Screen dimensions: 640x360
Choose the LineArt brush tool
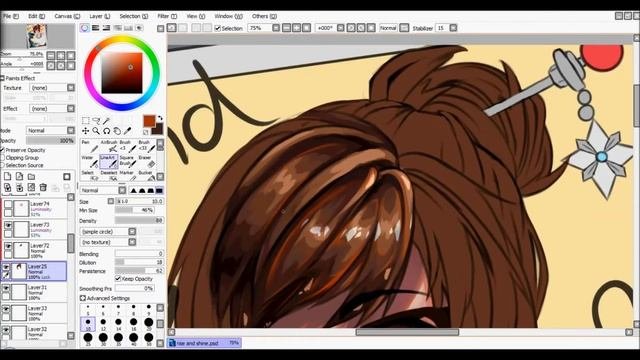[x=109, y=162]
